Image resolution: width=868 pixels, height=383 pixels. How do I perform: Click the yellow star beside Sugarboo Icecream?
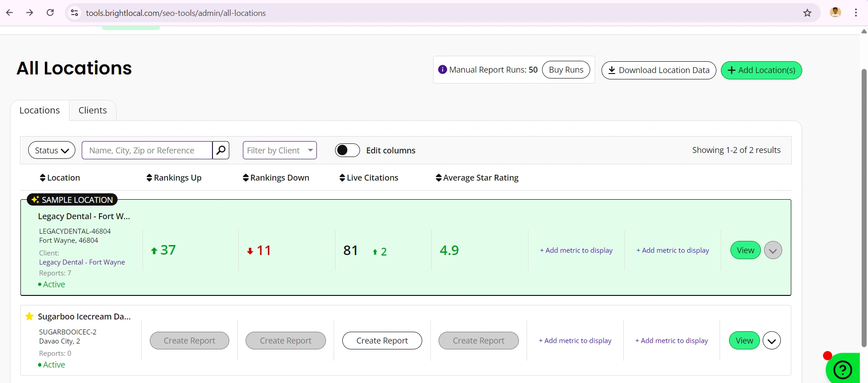point(30,316)
